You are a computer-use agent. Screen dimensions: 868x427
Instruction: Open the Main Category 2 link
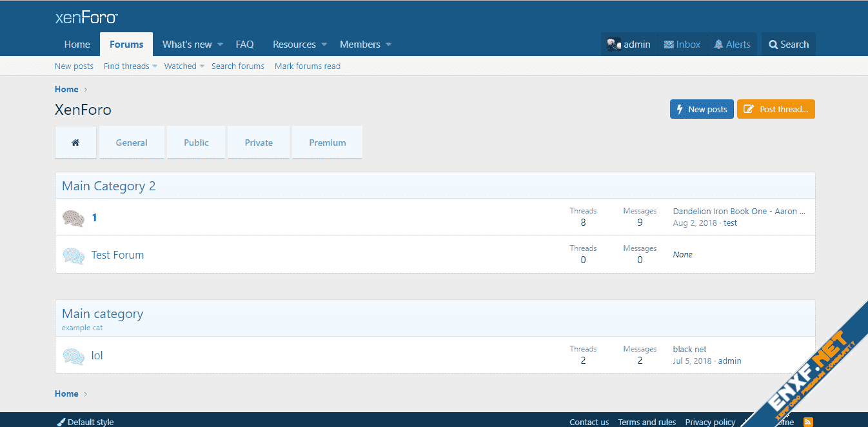[x=108, y=186]
